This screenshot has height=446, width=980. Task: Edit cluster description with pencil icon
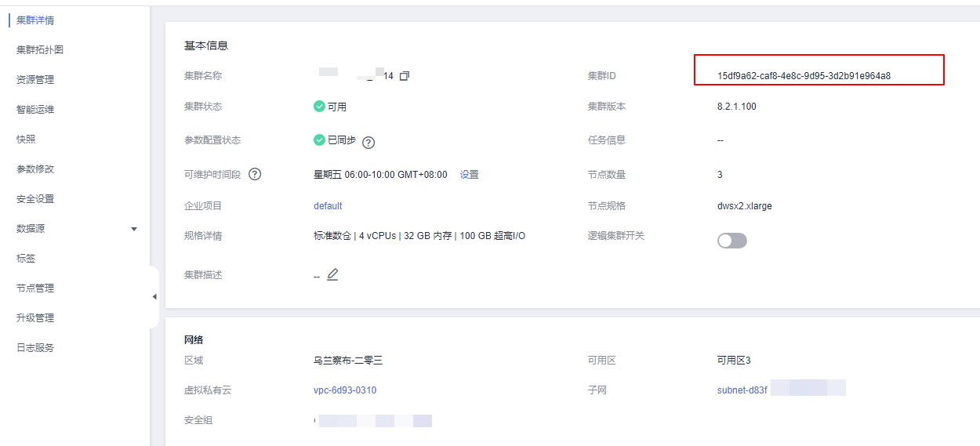point(332,275)
